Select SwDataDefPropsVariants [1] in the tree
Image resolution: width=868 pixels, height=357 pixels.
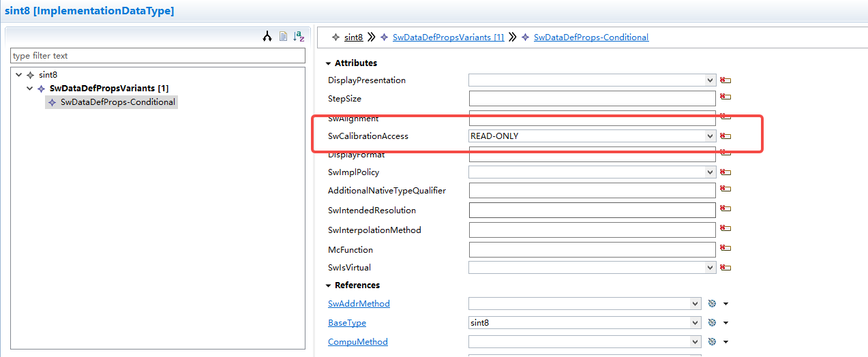[109, 89]
